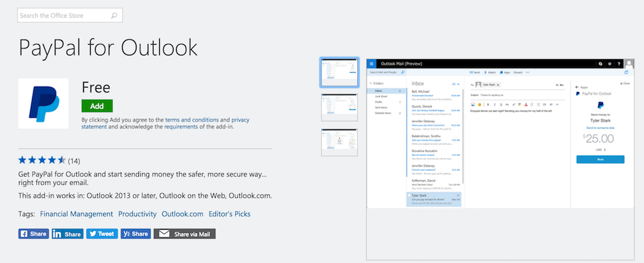Viewport: 644px width, 263px height.
Task: Open the terms and conditions link
Action: pyautogui.click(x=192, y=120)
